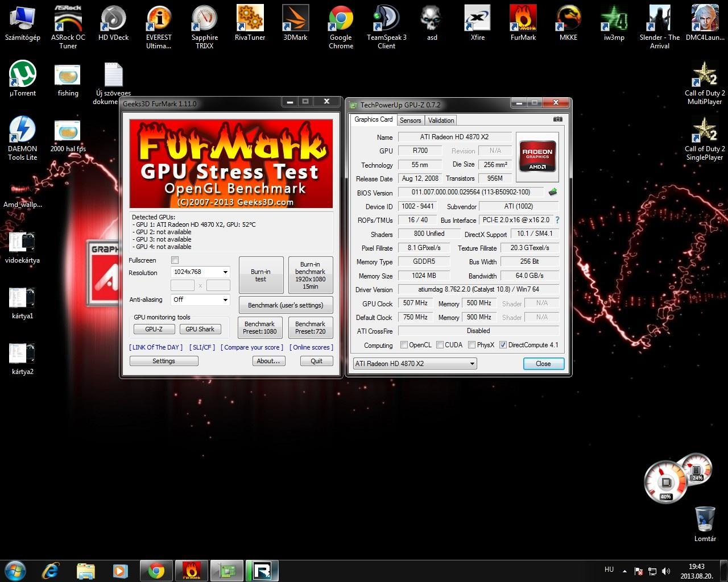Switch to the Sensors tab
The width and height of the screenshot is (728, 582).
pyautogui.click(x=410, y=120)
